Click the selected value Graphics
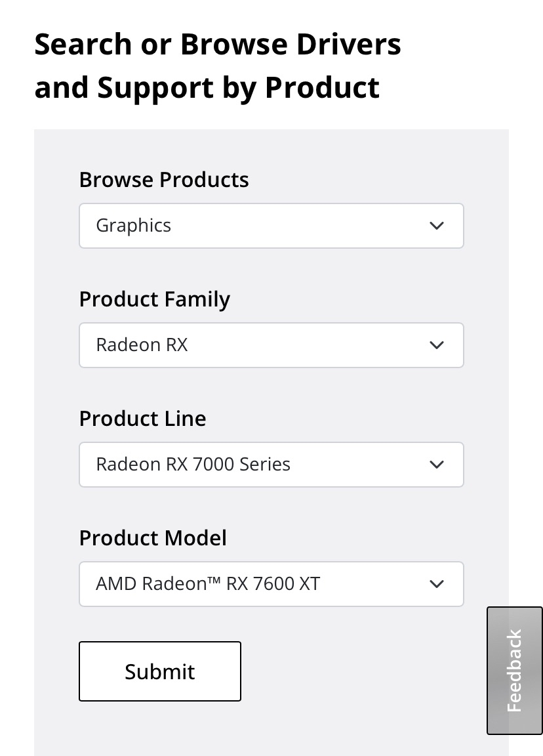The image size is (543, 756). coord(134,226)
